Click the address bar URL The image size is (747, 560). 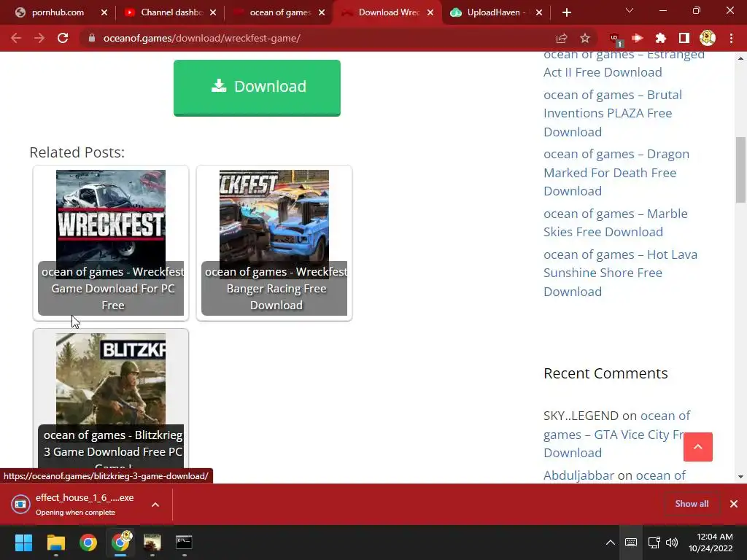[201, 38]
